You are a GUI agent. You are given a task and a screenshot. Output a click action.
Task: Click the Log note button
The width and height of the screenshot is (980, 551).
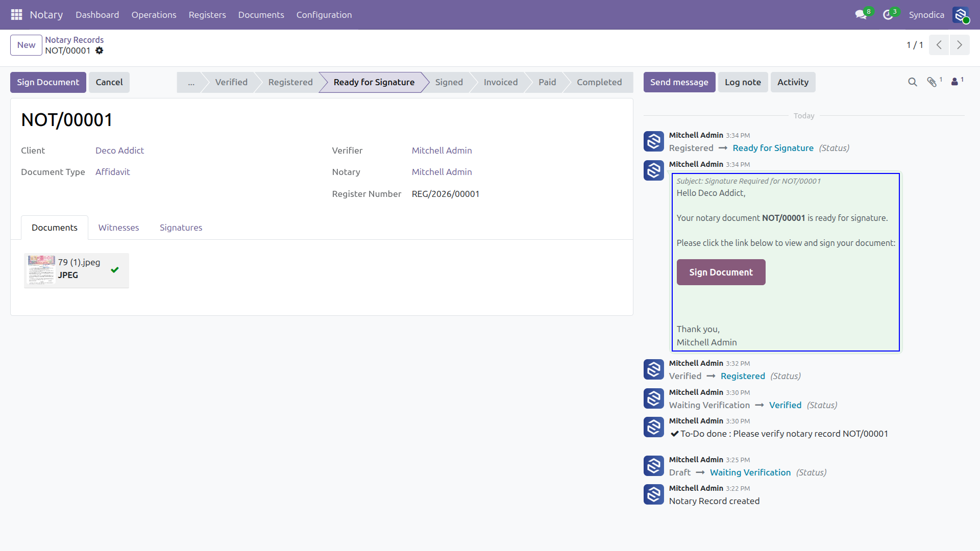tap(743, 82)
